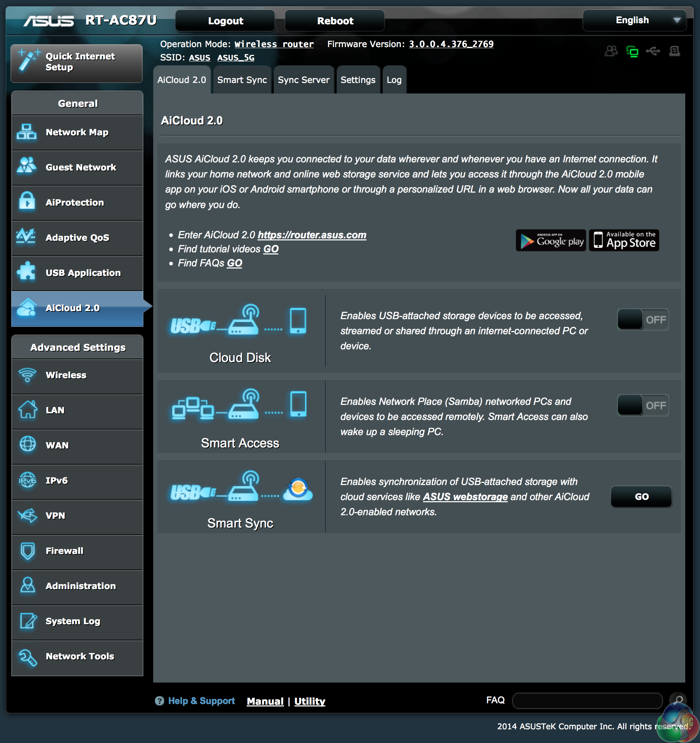The width and height of the screenshot is (700, 743).
Task: Click the Reboot button
Action: click(x=335, y=21)
